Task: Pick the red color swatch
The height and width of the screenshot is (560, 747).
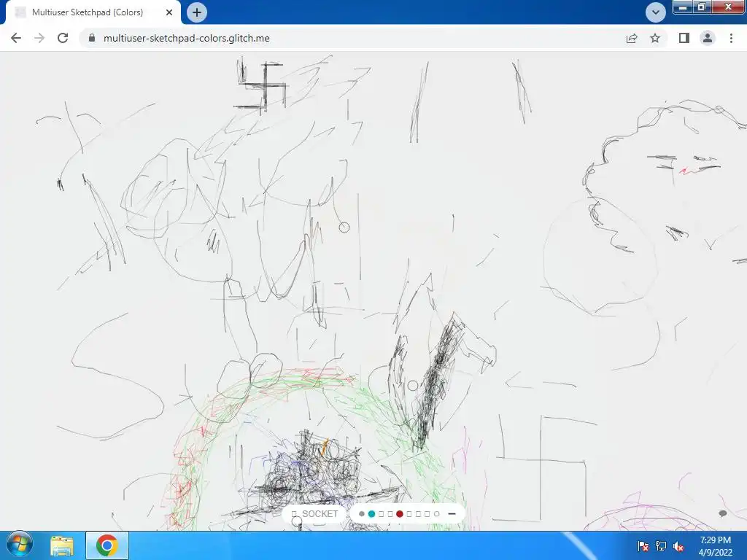Action: tap(400, 514)
